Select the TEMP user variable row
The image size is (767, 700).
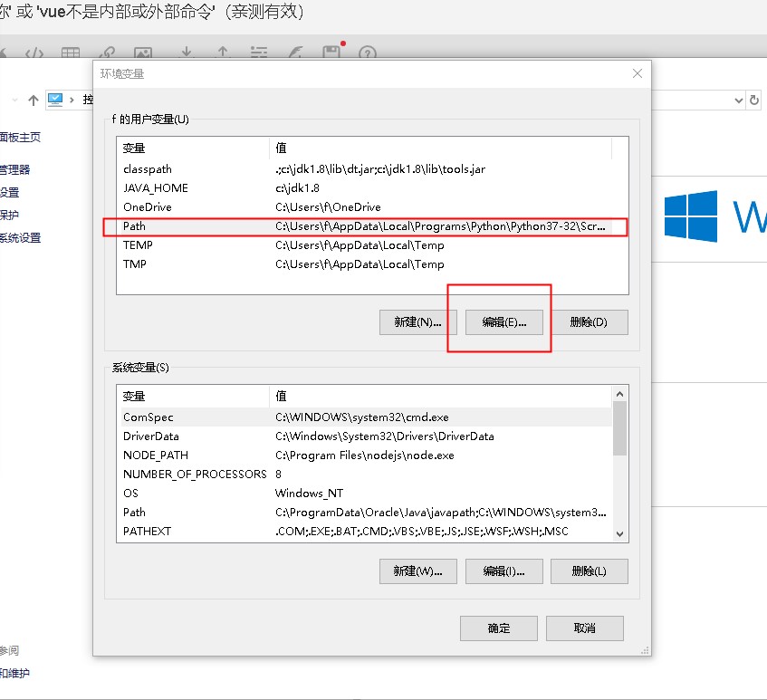click(x=367, y=245)
